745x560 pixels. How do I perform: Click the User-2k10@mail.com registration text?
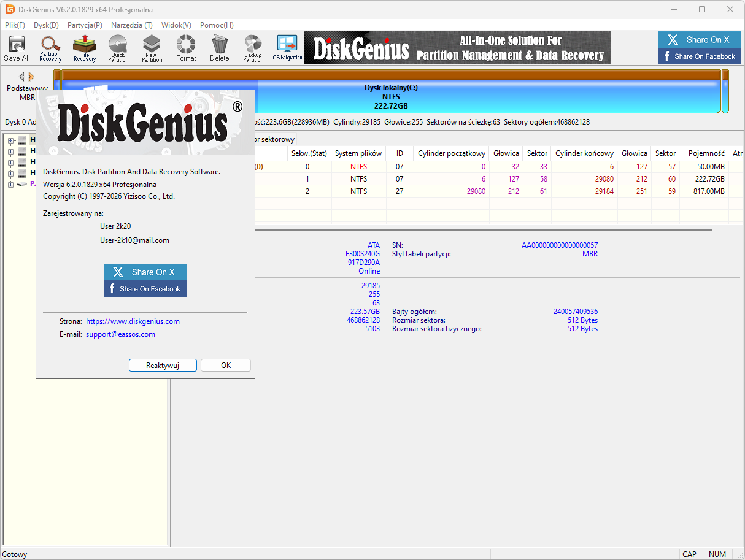(134, 240)
